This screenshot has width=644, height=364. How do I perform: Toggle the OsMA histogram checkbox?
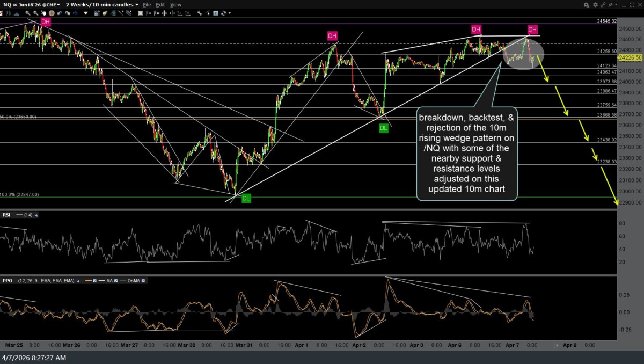142,281
